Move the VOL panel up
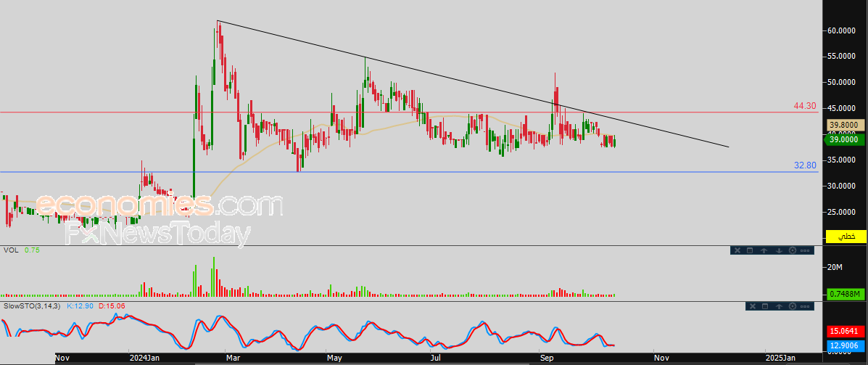This screenshot has height=365, width=868. [x=764, y=250]
